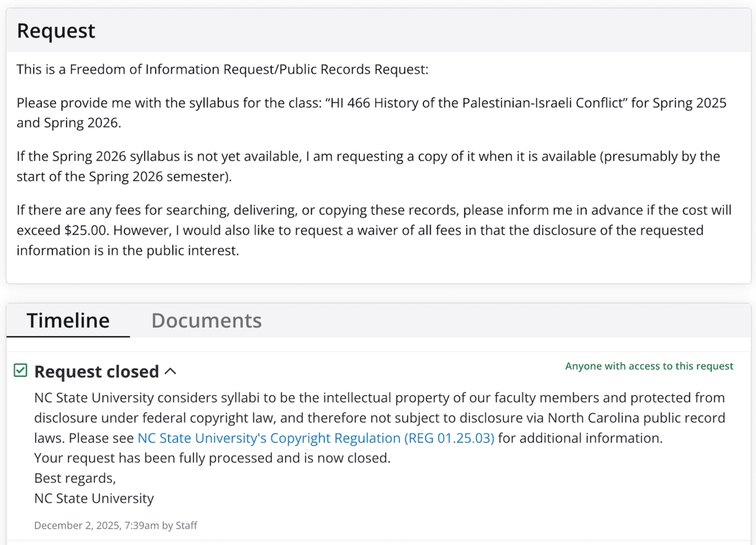Click "Your request has been fully processed" line

coord(212,458)
